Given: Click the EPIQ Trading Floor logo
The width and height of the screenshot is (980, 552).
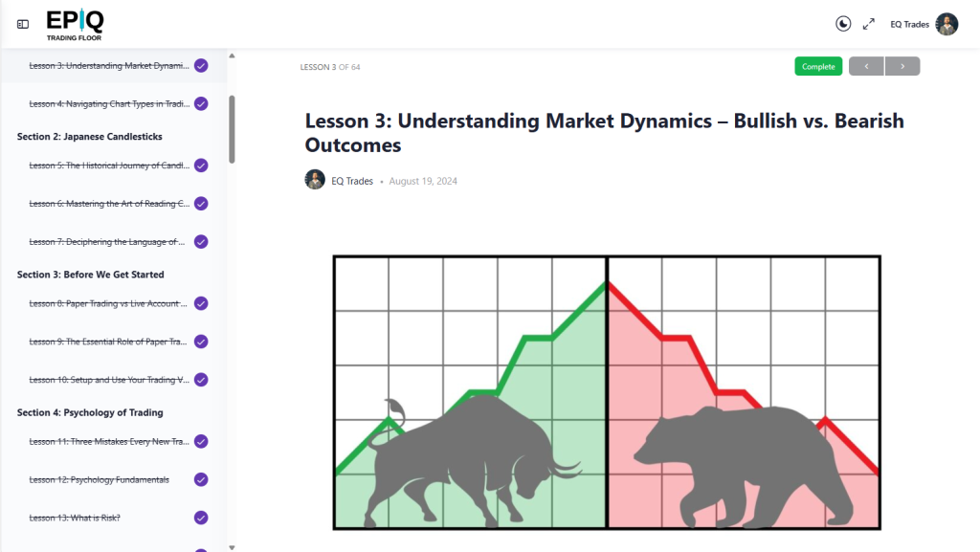Looking at the screenshot, I should coord(75,25).
